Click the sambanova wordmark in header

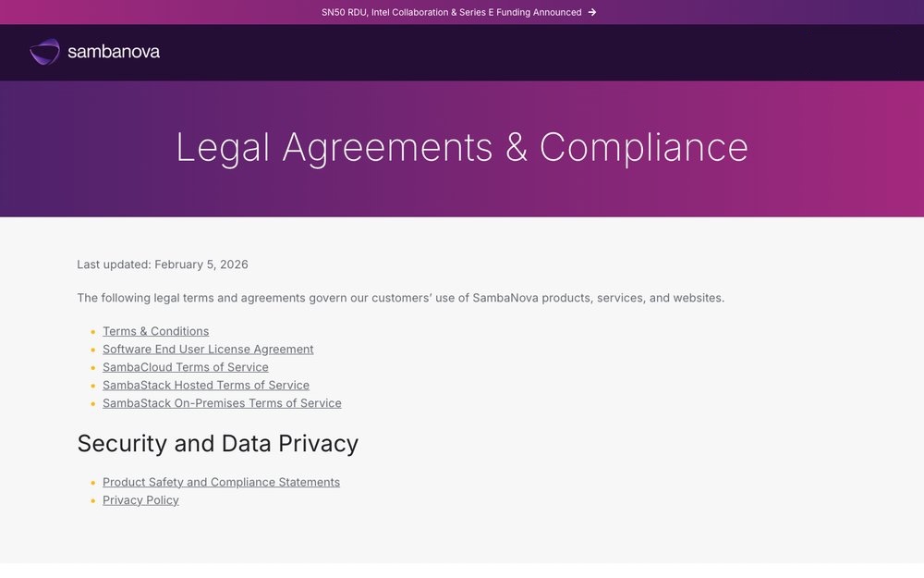click(114, 52)
